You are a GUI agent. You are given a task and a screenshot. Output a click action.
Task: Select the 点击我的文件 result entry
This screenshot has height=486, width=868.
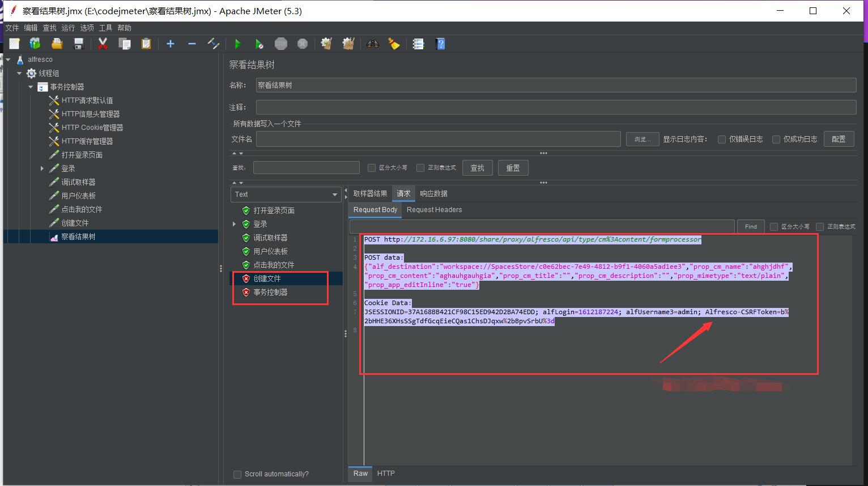[274, 265]
